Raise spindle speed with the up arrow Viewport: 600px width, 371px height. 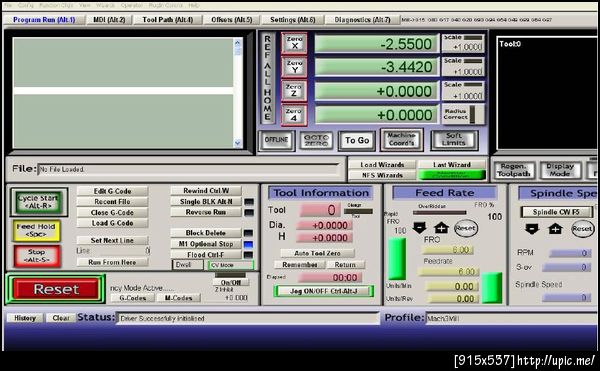pyautogui.click(x=555, y=229)
